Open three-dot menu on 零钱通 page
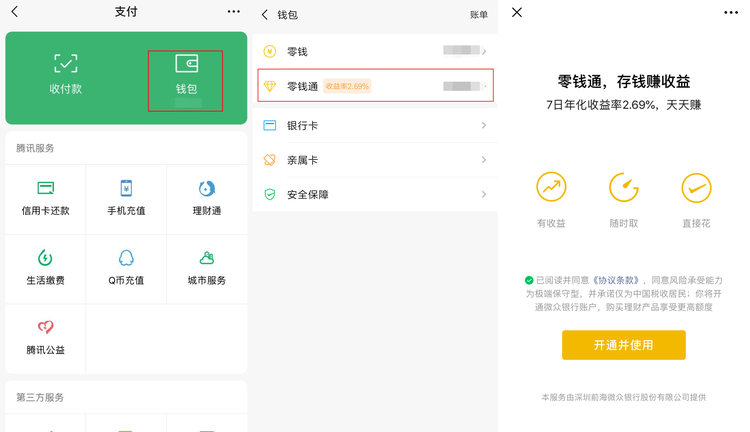This screenshot has width=750, height=432. (x=731, y=13)
